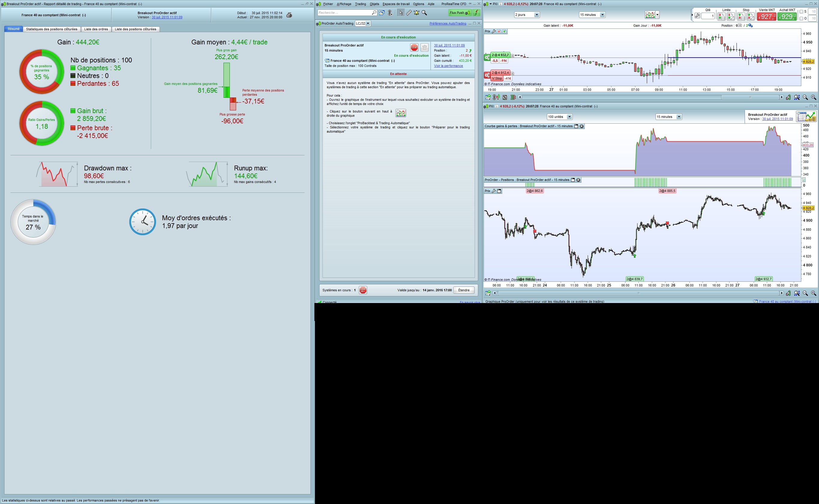Open the 100 unités dropdown
The image size is (819, 504).
click(x=569, y=117)
